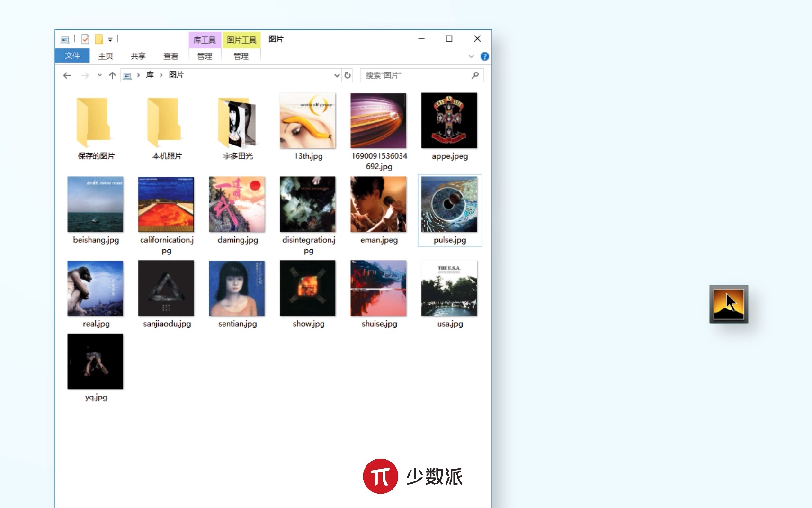Image resolution: width=812 pixels, height=508 pixels.
Task: Switch to the 主页 ribbon tab
Action: [x=106, y=56]
